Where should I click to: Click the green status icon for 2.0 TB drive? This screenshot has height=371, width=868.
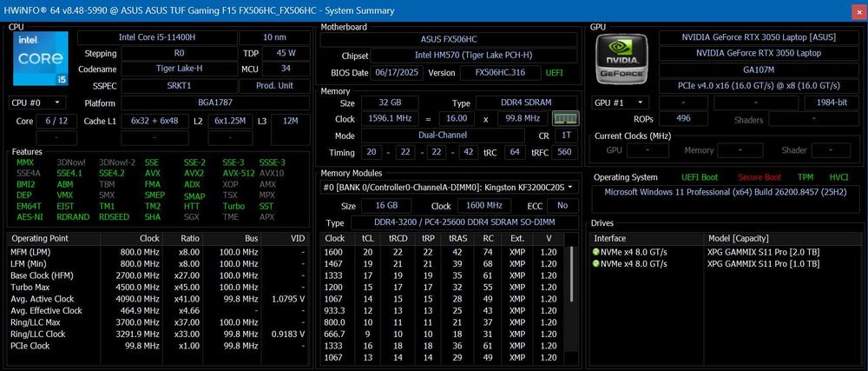(596, 252)
